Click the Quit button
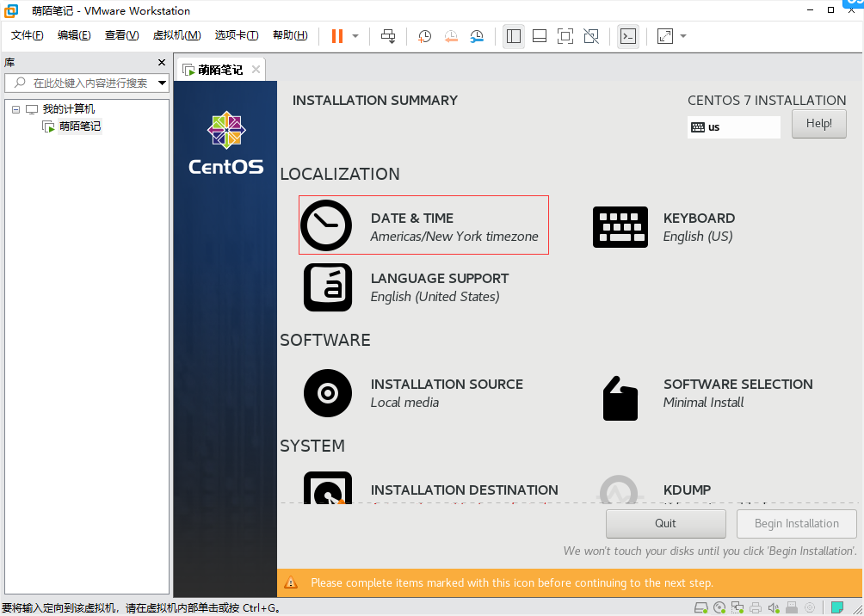Screen dimensions: 864x616 pyautogui.click(x=665, y=523)
